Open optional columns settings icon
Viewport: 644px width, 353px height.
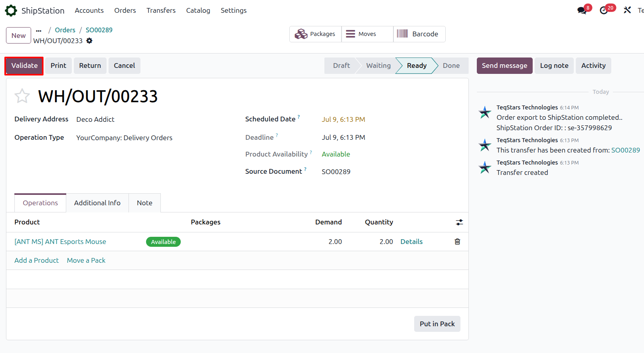click(x=459, y=222)
